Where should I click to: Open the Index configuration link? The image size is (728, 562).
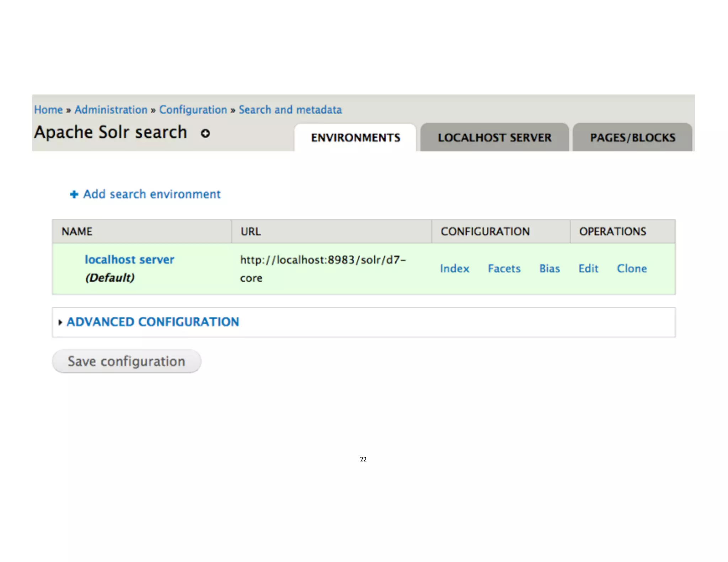(x=454, y=269)
